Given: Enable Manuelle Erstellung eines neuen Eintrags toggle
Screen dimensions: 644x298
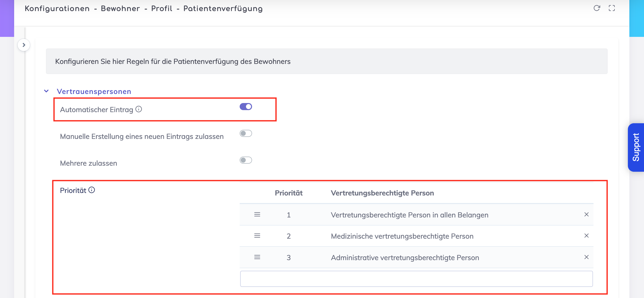Looking at the screenshot, I should pos(246,133).
